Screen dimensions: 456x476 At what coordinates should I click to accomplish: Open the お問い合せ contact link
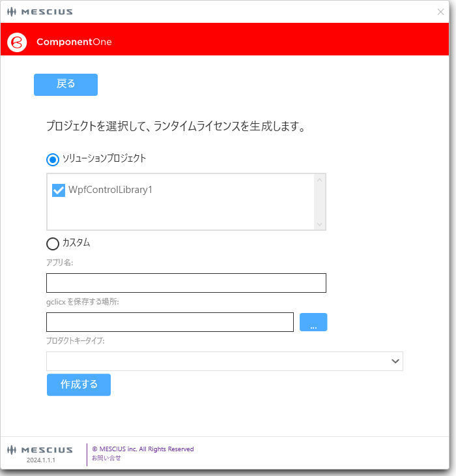point(106,458)
